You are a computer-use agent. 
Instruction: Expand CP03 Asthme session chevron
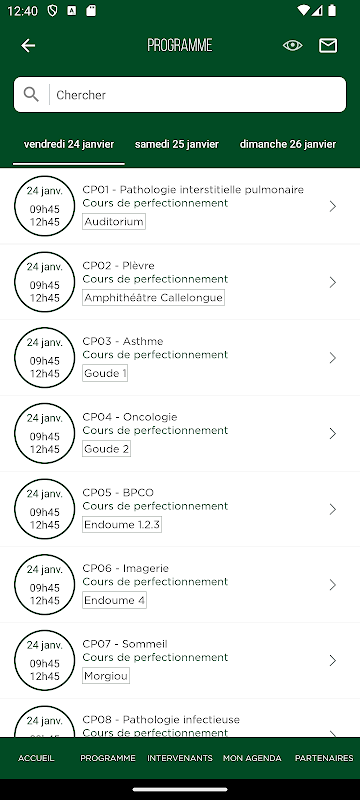[332, 358]
